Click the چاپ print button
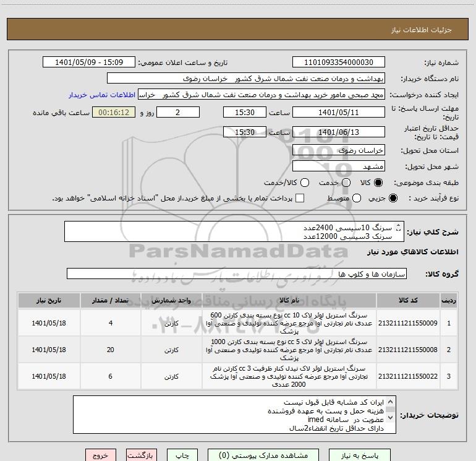This screenshot has width=476, height=461. point(182,455)
